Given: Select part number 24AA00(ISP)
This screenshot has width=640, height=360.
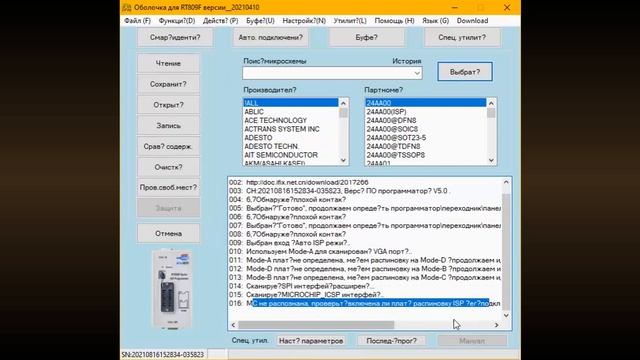Looking at the screenshot, I should (x=426, y=112).
